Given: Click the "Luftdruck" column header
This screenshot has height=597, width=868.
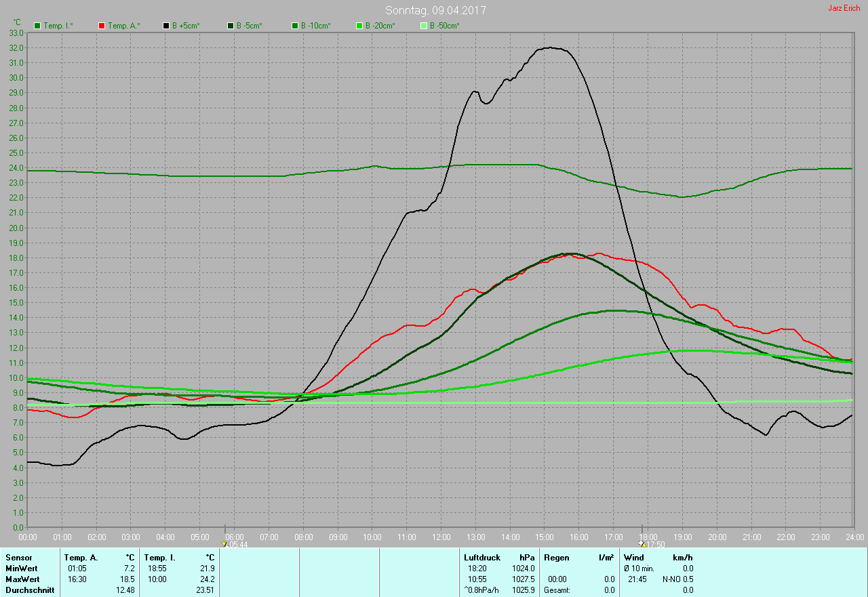Looking at the screenshot, I should click(x=481, y=558).
